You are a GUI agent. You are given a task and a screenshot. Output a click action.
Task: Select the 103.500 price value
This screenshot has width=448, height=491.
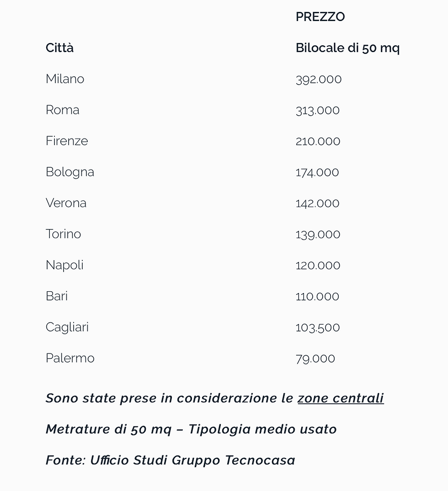[x=318, y=327]
